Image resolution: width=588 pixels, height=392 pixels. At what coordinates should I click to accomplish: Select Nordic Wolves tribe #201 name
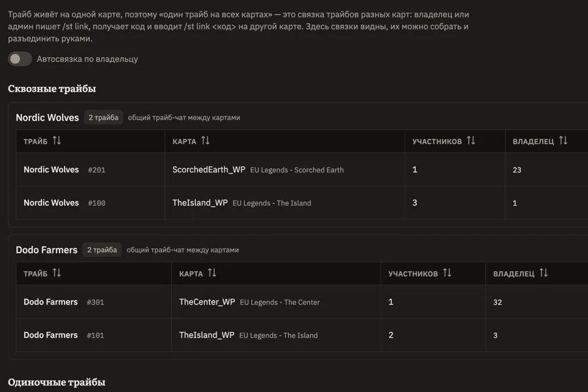point(51,169)
